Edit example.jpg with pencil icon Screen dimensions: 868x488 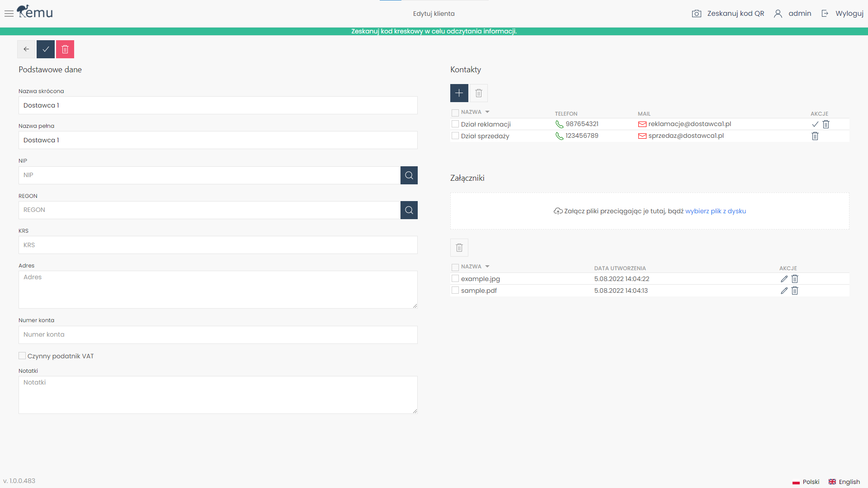(784, 279)
